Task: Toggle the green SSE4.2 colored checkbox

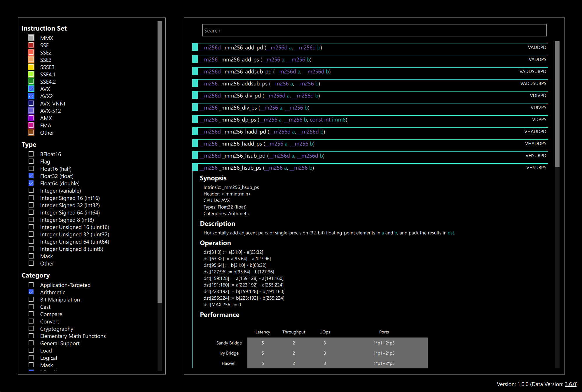Action: point(31,82)
